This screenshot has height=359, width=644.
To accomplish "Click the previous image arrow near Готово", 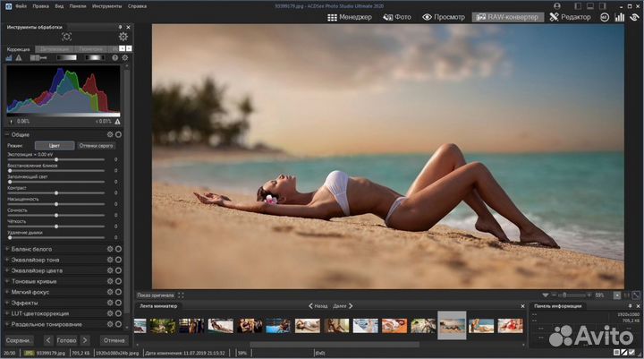I will [48, 340].
